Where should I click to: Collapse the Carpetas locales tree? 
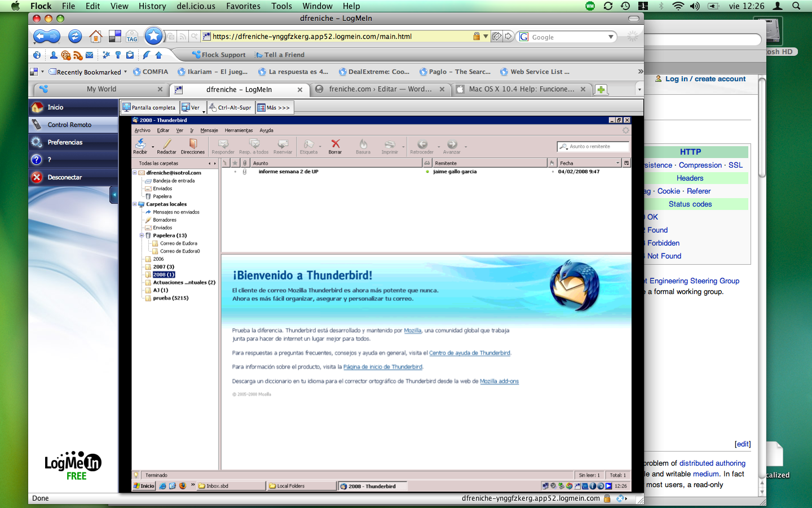coord(135,204)
